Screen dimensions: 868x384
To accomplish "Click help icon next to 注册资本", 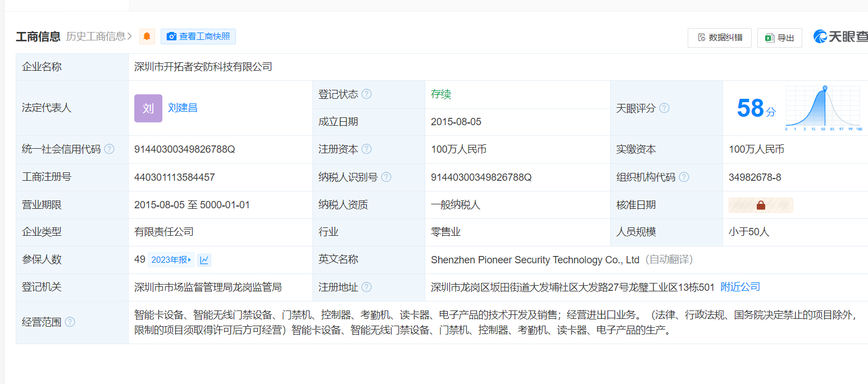I will click(366, 149).
